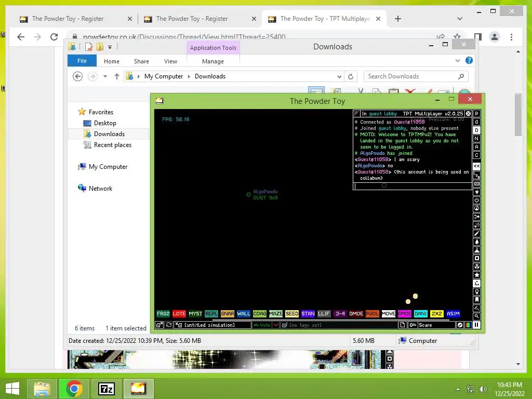This screenshot has height=399, width=532.
Task: Select the Game of Life dots menu
Action: (x=477, y=283)
